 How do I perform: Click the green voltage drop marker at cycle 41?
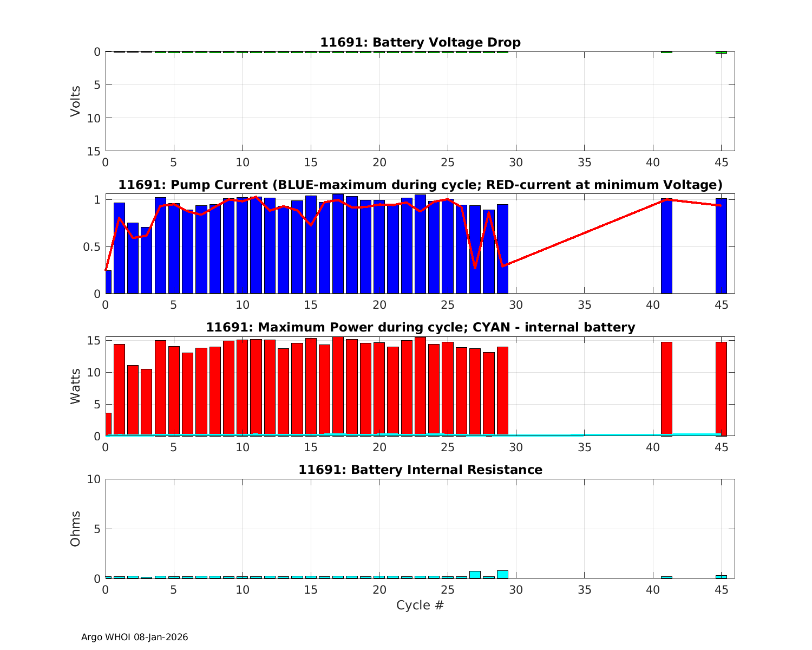(x=666, y=52)
